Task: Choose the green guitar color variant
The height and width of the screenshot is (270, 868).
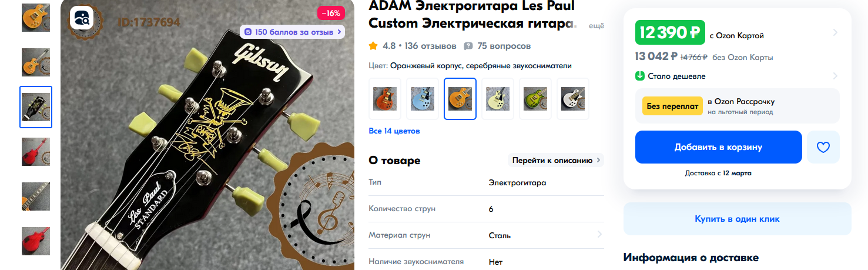Action: pyautogui.click(x=535, y=99)
